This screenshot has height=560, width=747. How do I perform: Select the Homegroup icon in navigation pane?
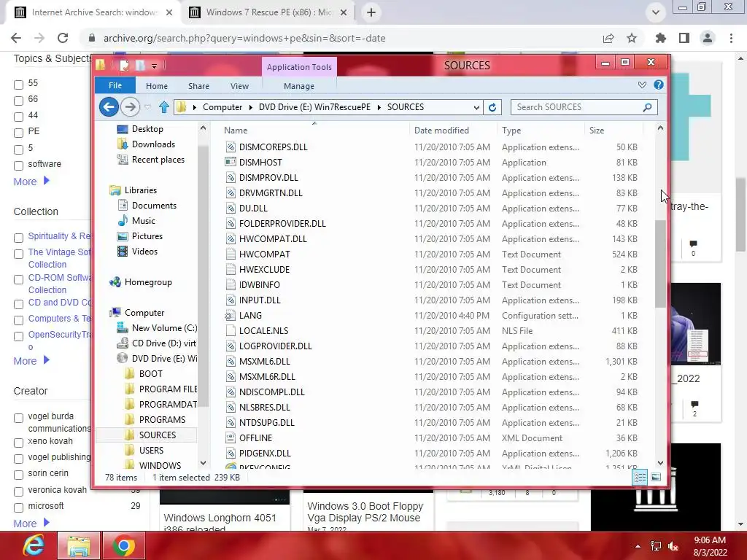tap(115, 282)
